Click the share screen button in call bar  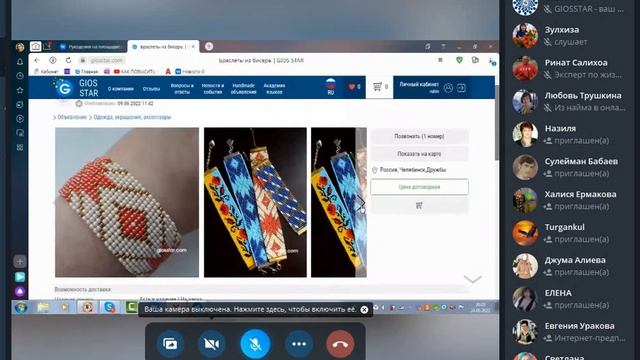[170, 344]
